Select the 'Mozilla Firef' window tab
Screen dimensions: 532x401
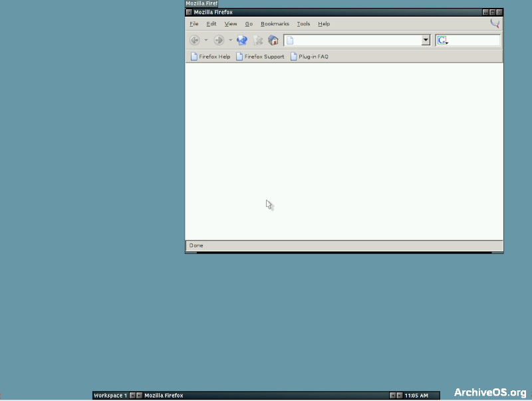[201, 3]
